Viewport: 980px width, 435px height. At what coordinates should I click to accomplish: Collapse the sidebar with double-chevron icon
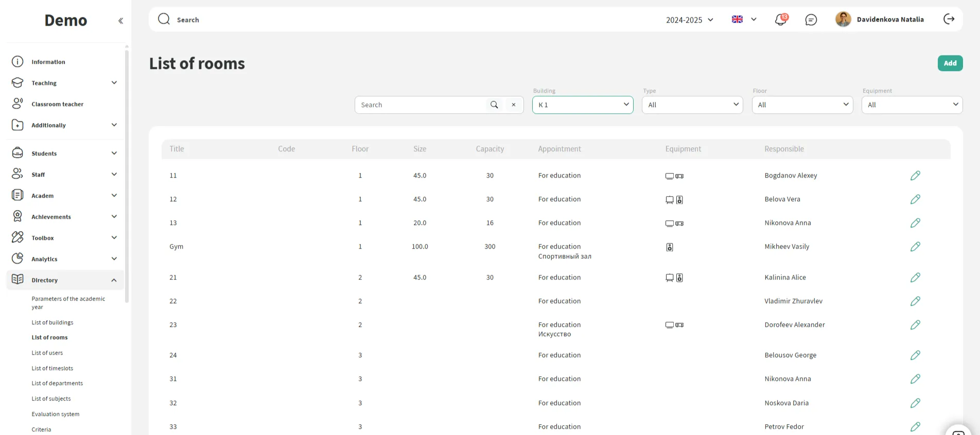coord(120,21)
